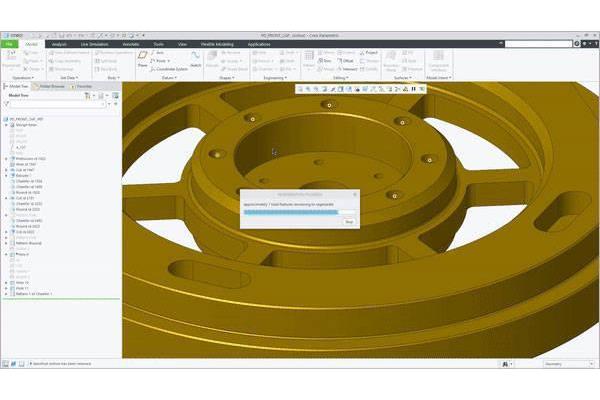Switch to the Live Simulation tab
Screen dimensions: 600x400
(95, 44)
